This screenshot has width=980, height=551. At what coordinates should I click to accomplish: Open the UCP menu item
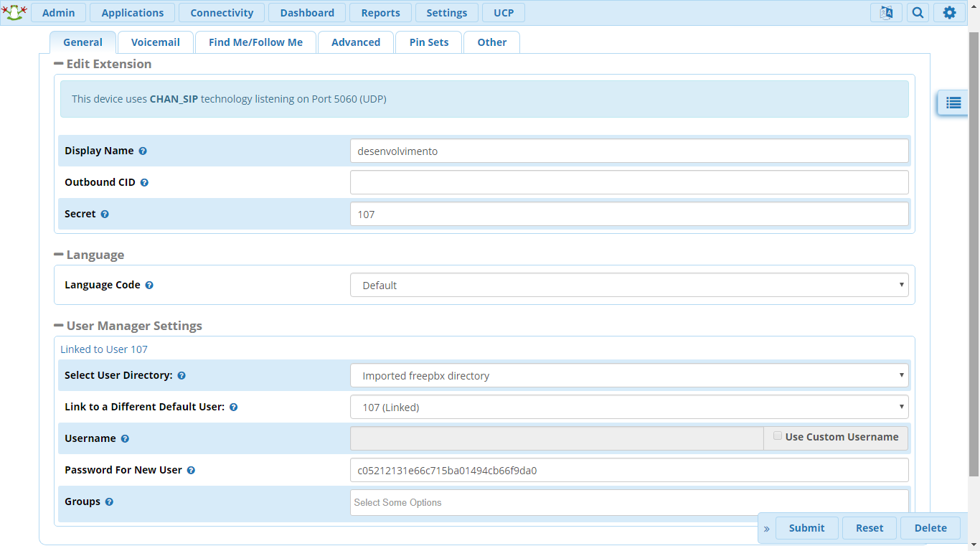coord(504,12)
